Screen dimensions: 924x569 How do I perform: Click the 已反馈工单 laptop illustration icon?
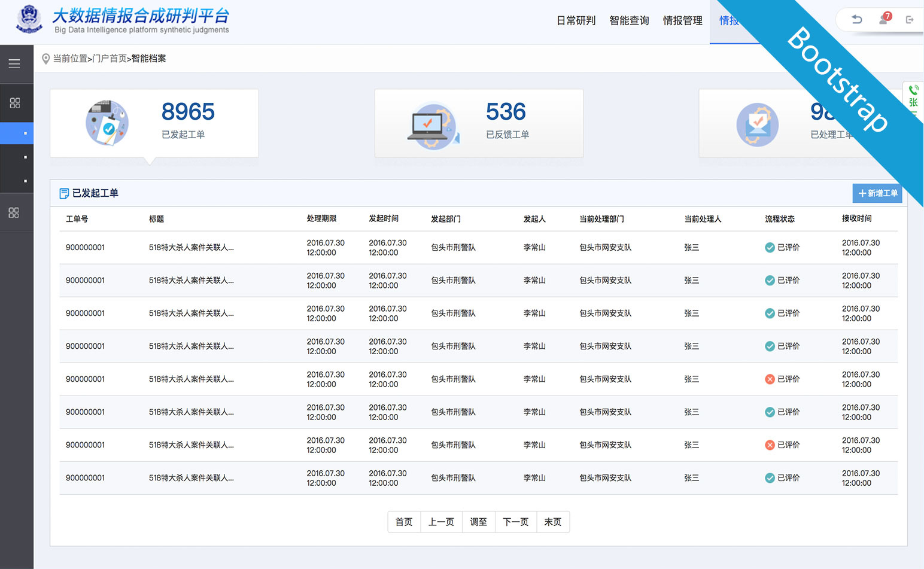pos(433,126)
